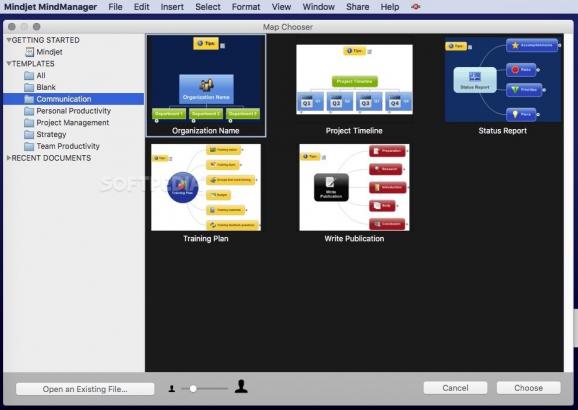Click the Mindjet document icon
The height and width of the screenshot is (410, 578).
click(29, 52)
